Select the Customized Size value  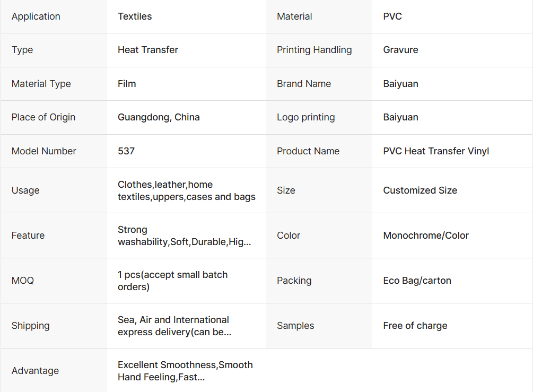click(420, 190)
